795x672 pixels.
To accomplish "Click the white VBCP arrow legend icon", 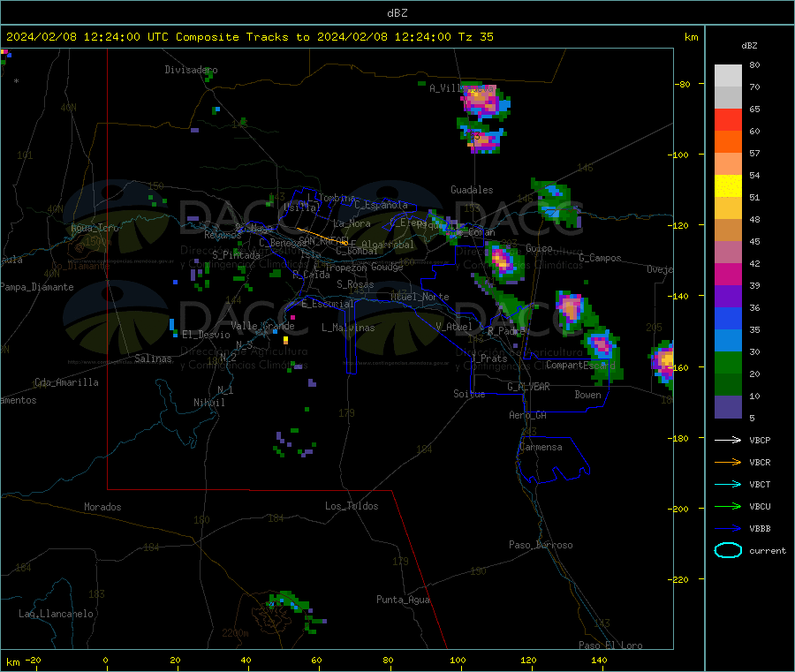I will (x=728, y=440).
